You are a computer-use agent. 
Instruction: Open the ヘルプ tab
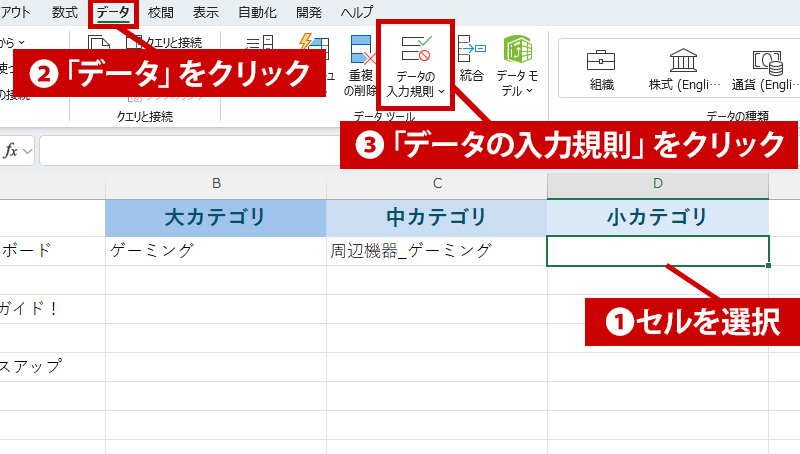coord(357,11)
